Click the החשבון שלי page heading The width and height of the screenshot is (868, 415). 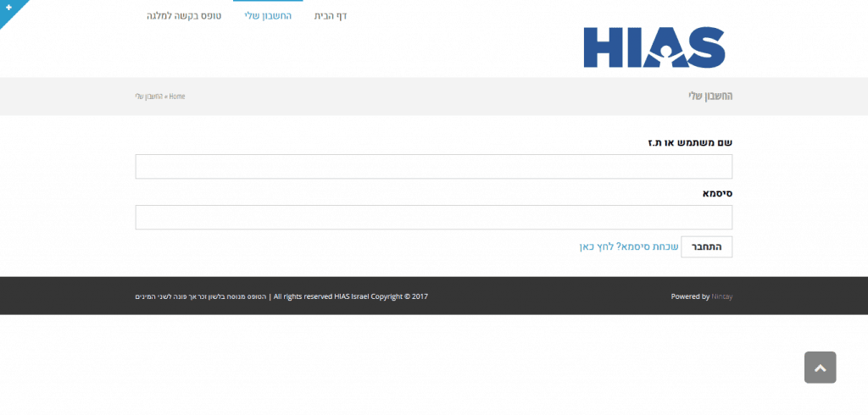710,97
